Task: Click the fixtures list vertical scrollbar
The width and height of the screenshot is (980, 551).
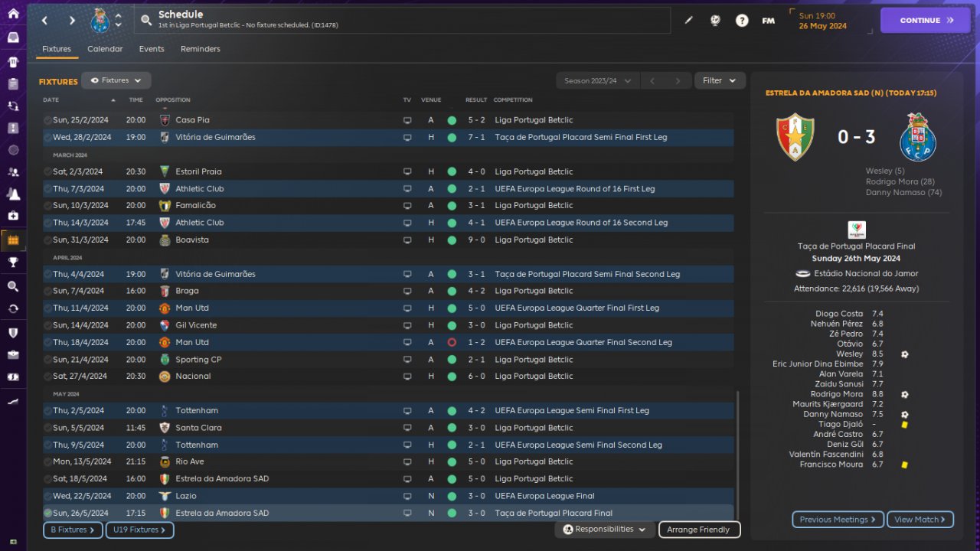Action: (x=738, y=456)
